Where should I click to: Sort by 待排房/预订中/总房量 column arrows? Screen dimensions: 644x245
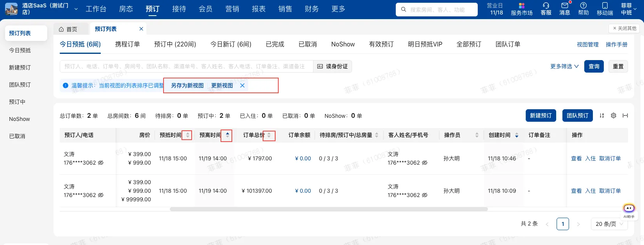(x=377, y=135)
